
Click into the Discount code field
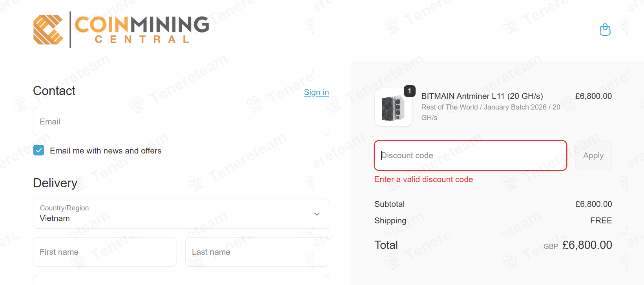coord(470,155)
